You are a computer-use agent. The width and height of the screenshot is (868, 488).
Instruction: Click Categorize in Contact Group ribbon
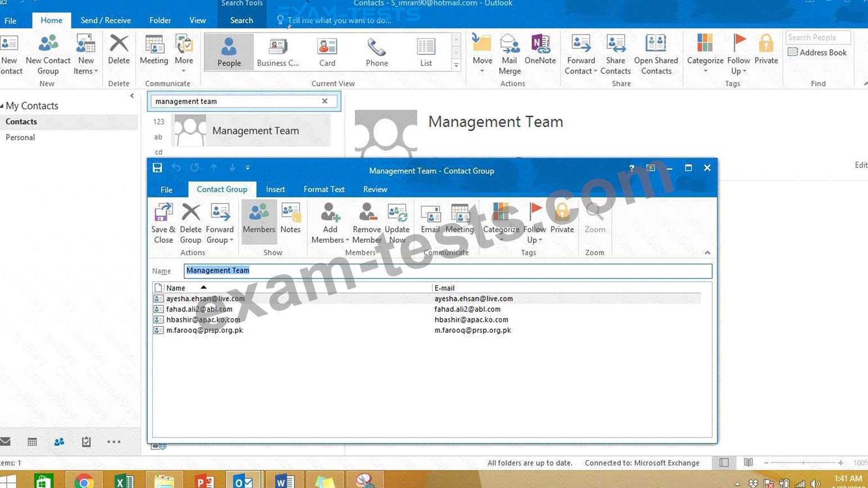[x=501, y=221]
